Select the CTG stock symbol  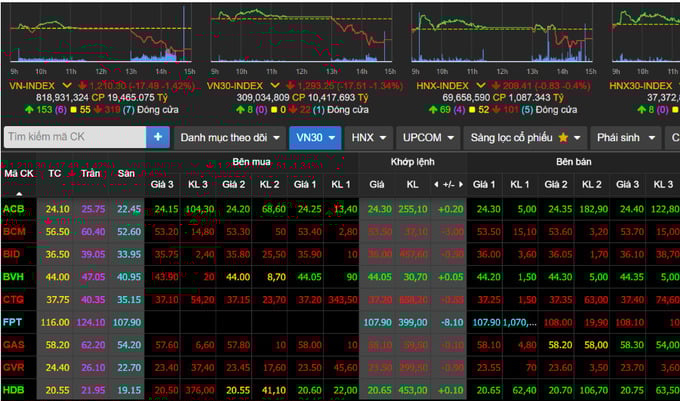[14, 298]
